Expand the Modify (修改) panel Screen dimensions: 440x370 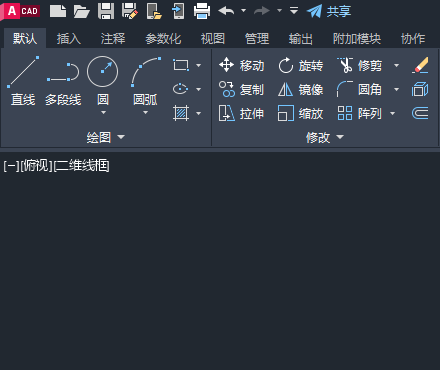325,137
